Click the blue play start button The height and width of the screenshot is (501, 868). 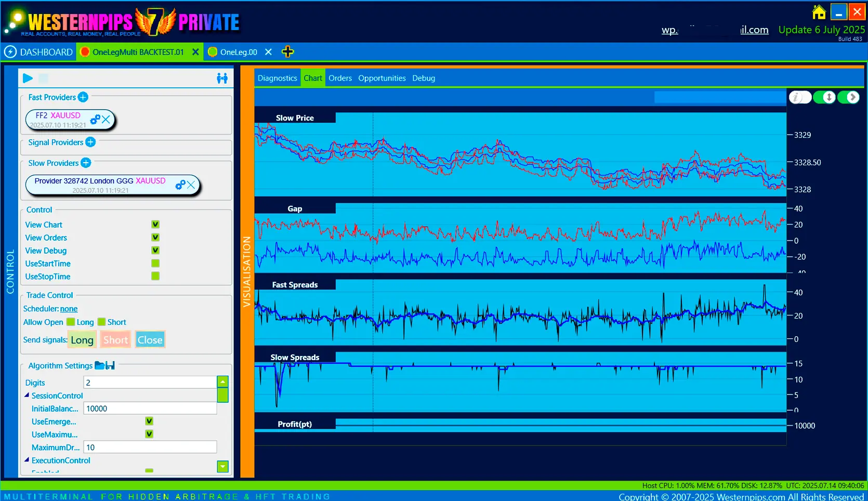(28, 78)
